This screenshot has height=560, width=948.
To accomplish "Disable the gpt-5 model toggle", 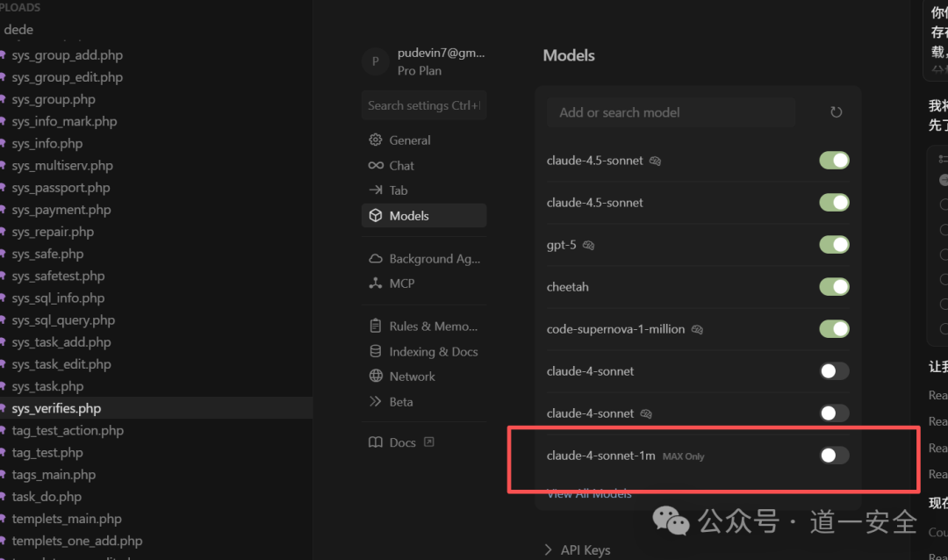I will (834, 245).
